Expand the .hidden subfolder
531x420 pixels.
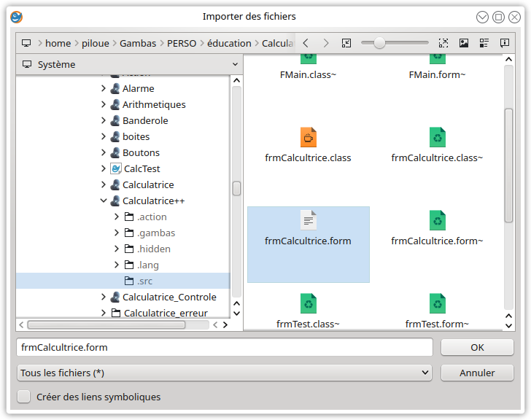coord(117,249)
